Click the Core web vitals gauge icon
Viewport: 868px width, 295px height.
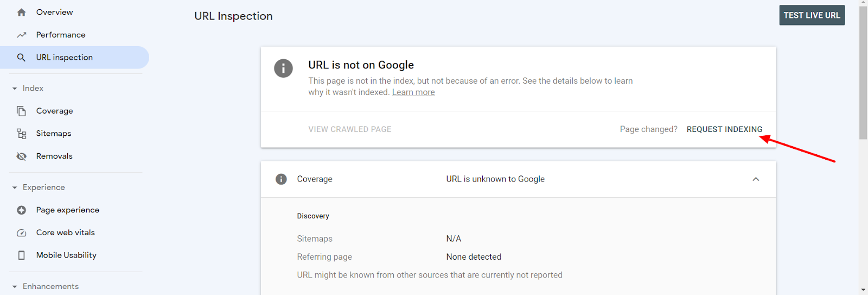[21, 233]
